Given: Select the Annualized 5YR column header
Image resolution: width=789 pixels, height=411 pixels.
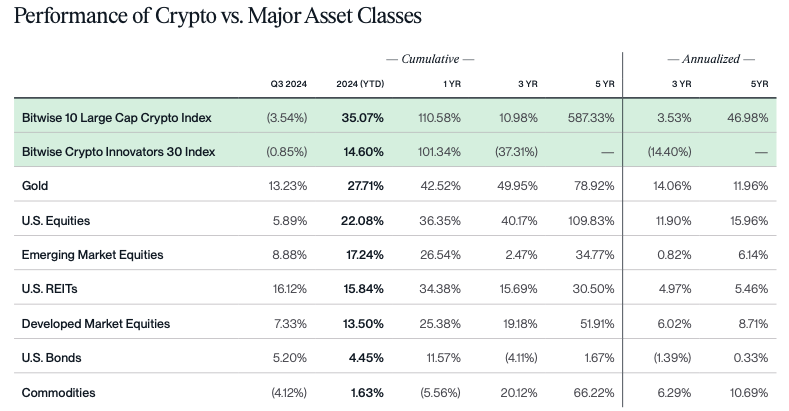Looking at the screenshot, I should coord(759,84).
